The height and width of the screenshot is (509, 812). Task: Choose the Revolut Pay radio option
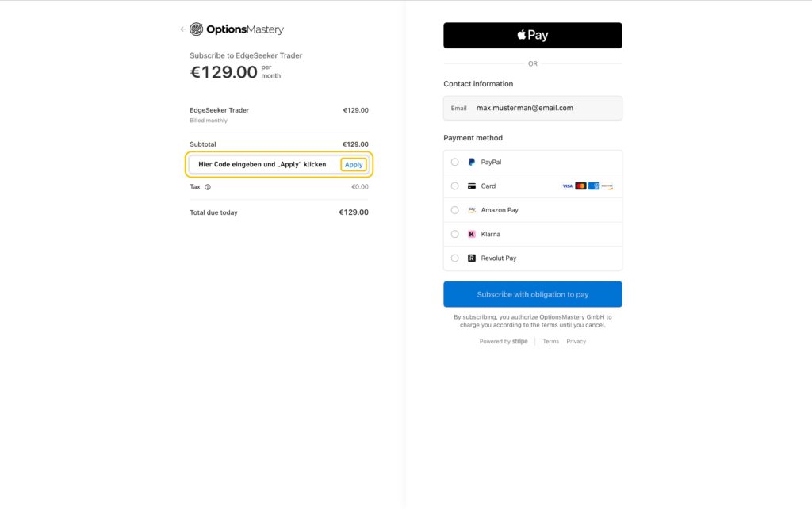click(454, 258)
